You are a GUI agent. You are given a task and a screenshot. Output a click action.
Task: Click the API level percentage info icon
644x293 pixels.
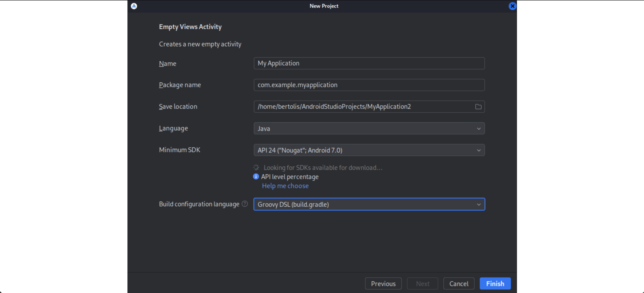256,177
